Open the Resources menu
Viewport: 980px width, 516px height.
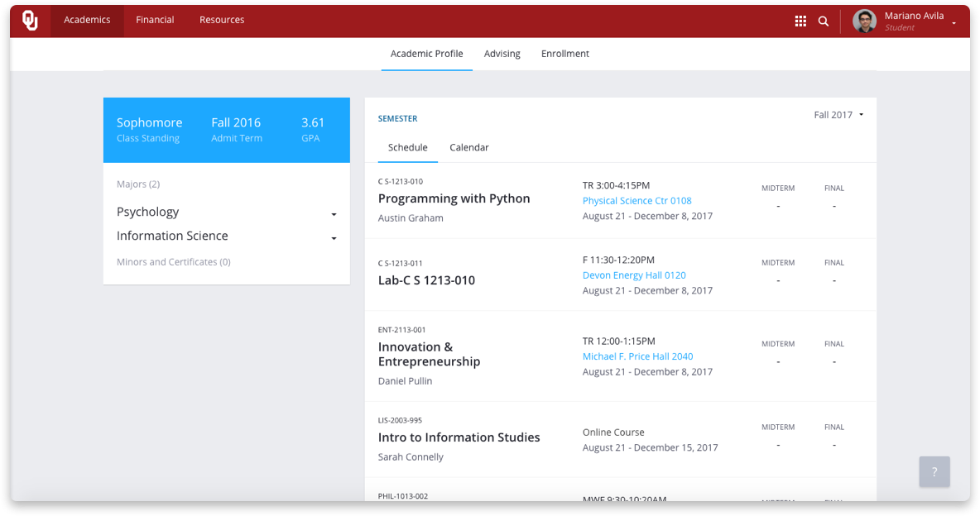[222, 20]
